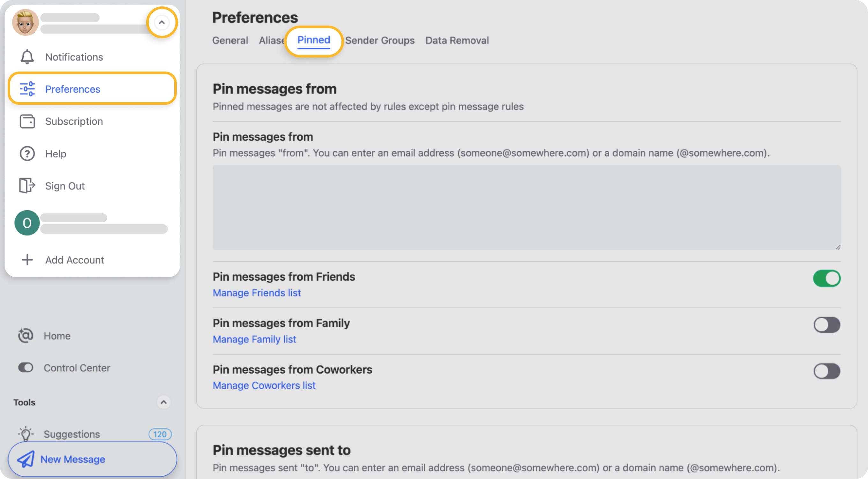Open the Manage Friends list link
868x479 pixels.
(257, 293)
